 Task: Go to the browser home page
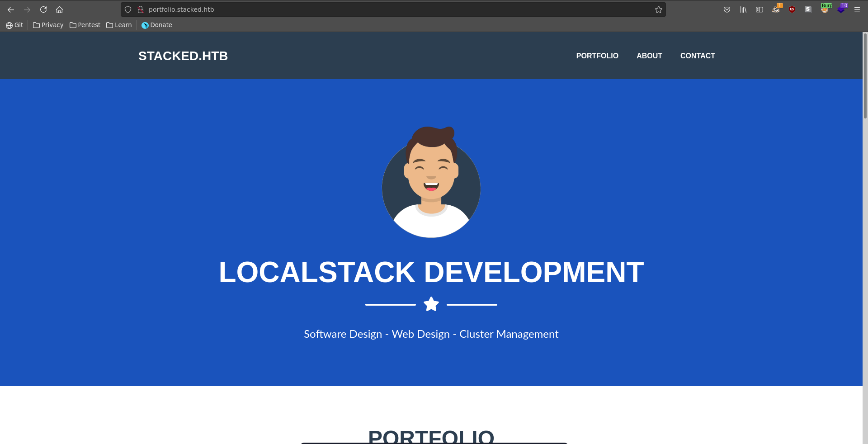(59, 9)
